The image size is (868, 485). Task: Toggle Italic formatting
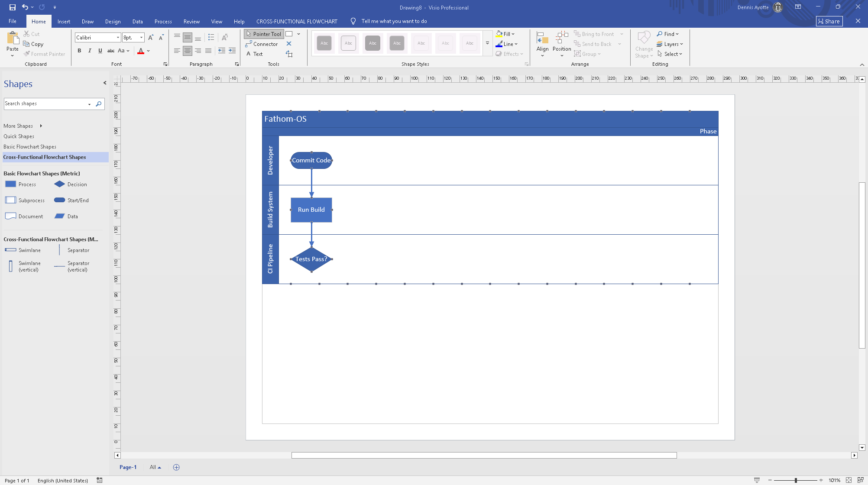point(90,51)
